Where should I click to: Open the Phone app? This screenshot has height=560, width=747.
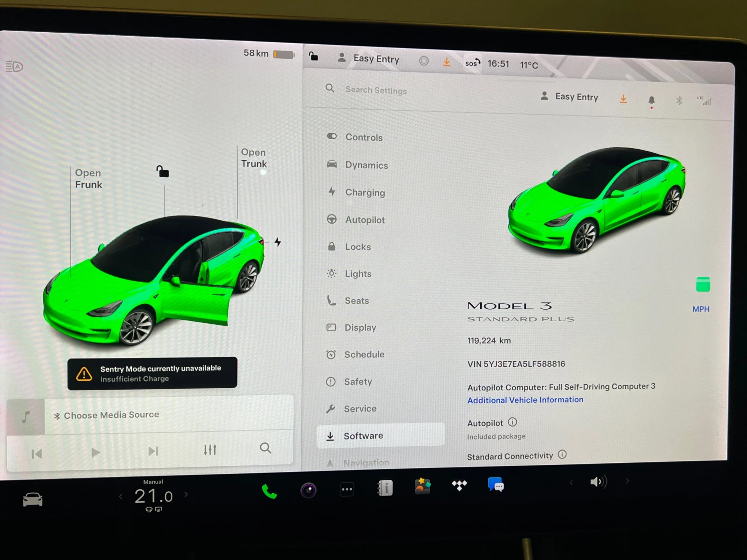click(x=269, y=492)
